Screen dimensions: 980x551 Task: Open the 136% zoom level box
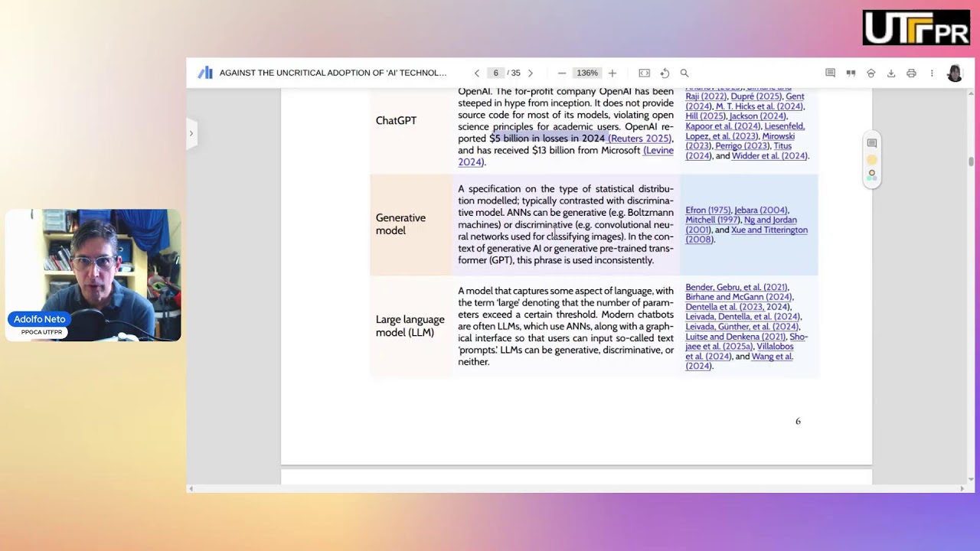point(587,73)
